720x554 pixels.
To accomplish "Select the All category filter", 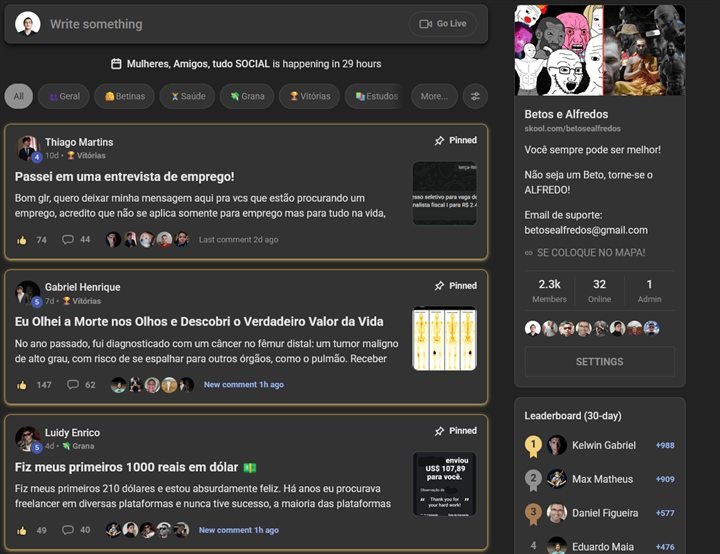I will coord(18,96).
